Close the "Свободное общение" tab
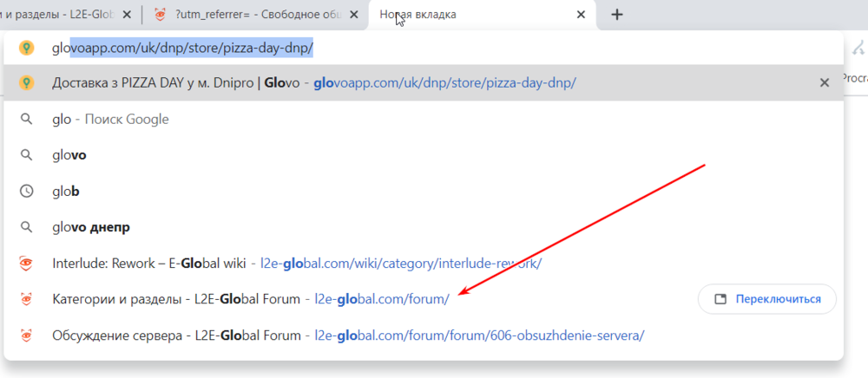Image resolution: width=868 pixels, height=378 pixels. [354, 15]
